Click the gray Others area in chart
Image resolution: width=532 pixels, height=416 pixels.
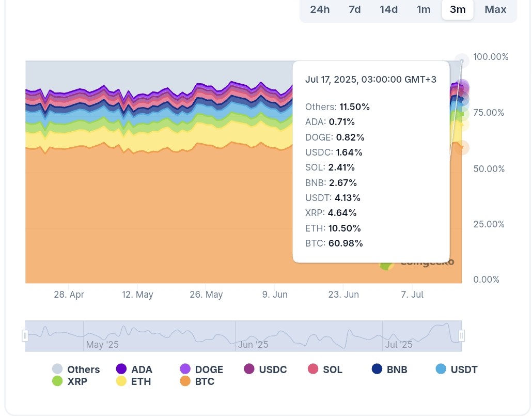pyautogui.click(x=160, y=74)
